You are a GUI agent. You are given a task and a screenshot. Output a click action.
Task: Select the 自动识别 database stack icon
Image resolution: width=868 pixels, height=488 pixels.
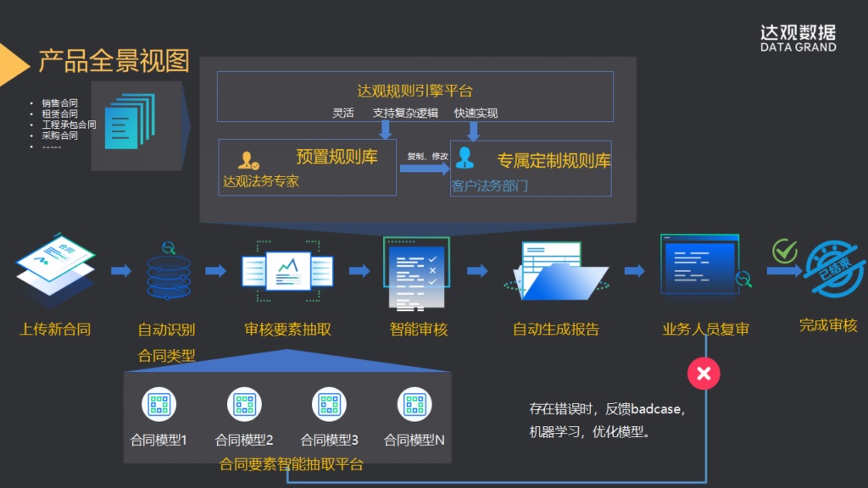(x=167, y=270)
